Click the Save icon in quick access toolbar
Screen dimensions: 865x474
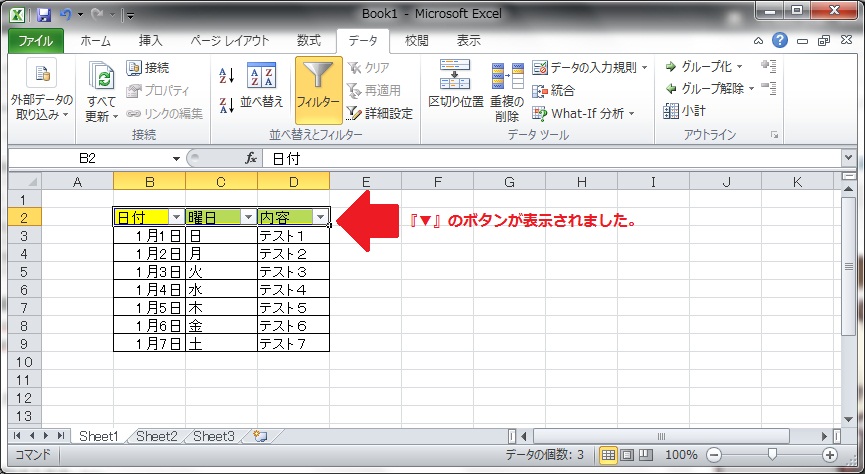pyautogui.click(x=44, y=14)
